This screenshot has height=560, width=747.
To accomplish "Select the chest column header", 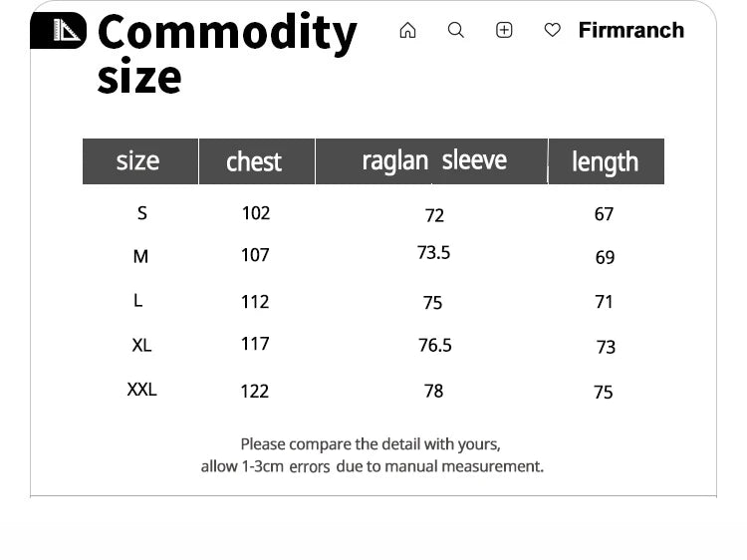I will (x=254, y=161).
